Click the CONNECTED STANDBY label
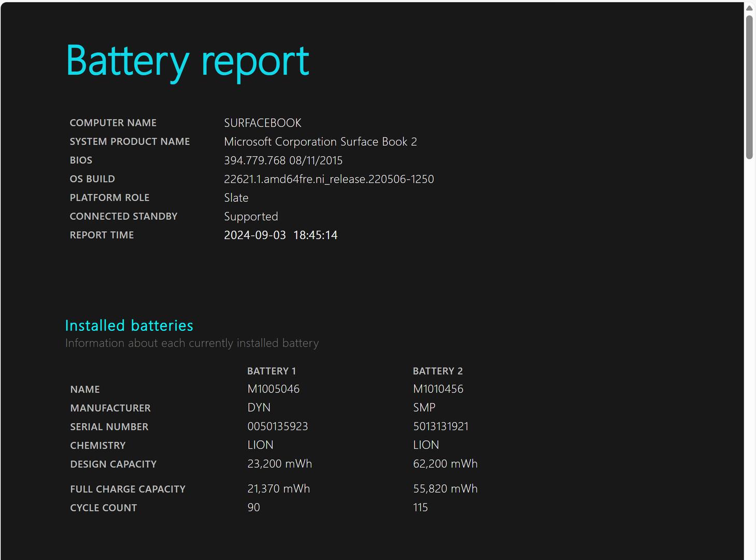The image size is (756, 560). point(123,216)
